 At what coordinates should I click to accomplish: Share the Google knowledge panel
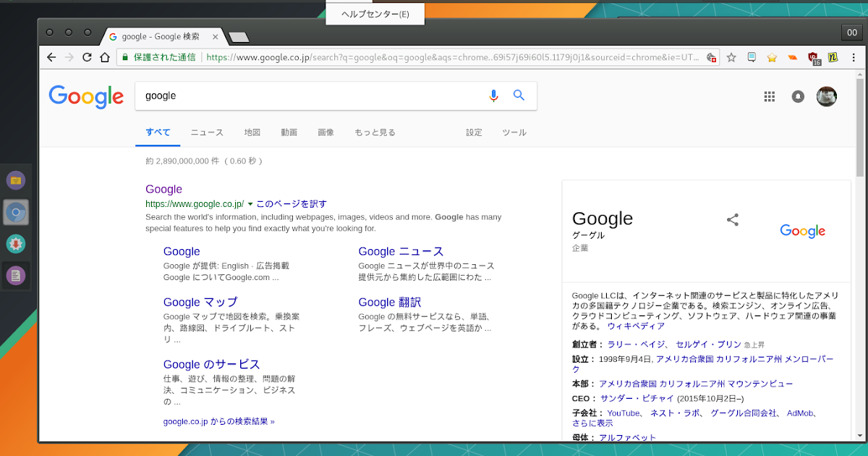click(x=733, y=219)
